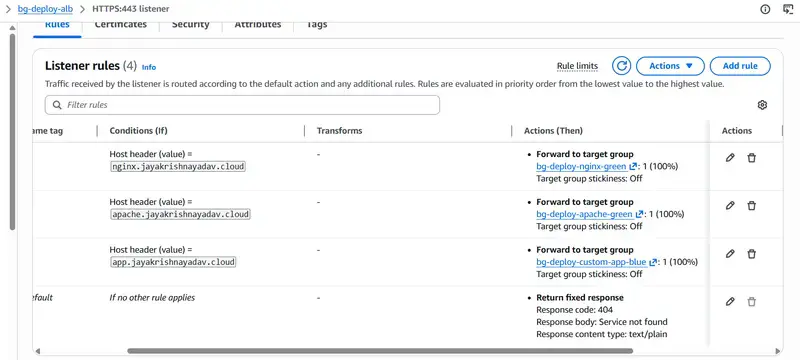Switch to the Security tab

click(x=190, y=25)
